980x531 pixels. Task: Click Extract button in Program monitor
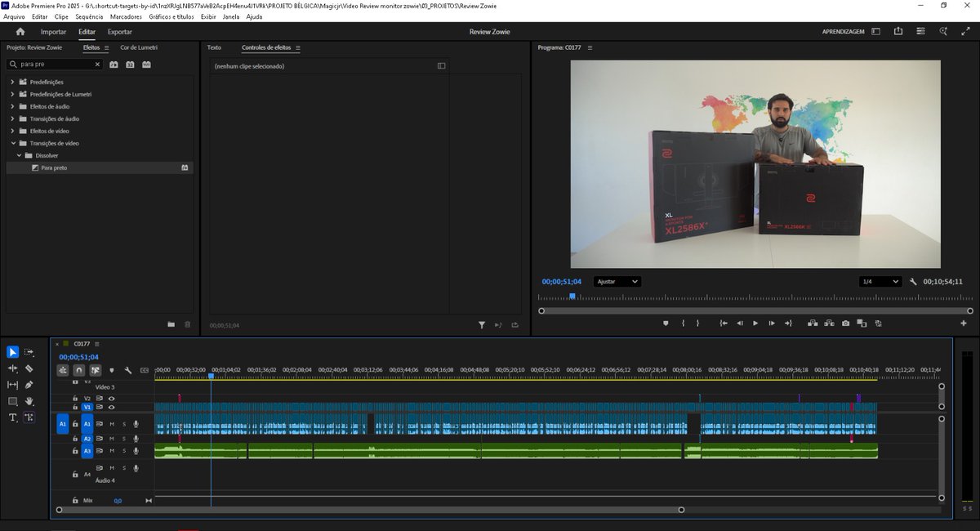tap(829, 324)
